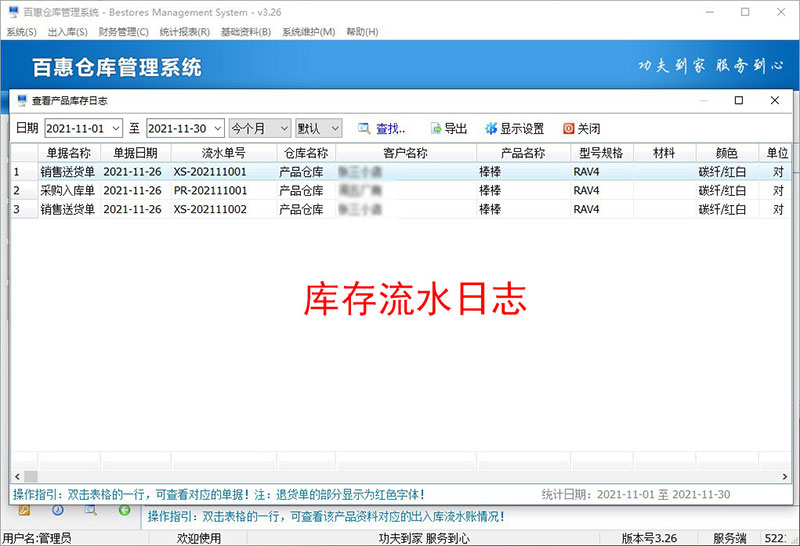Click the 查找 magnifier icon
The height and width of the screenshot is (546, 800).
(364, 129)
